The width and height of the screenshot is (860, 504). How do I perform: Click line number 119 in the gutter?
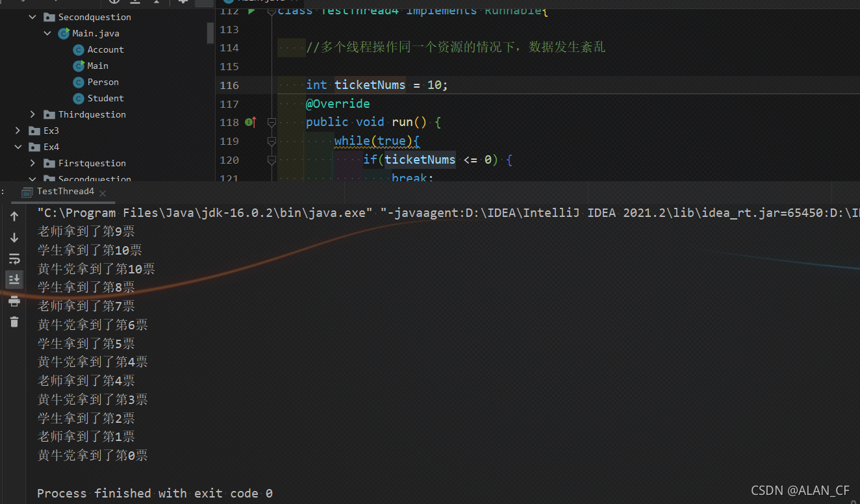pyautogui.click(x=229, y=141)
